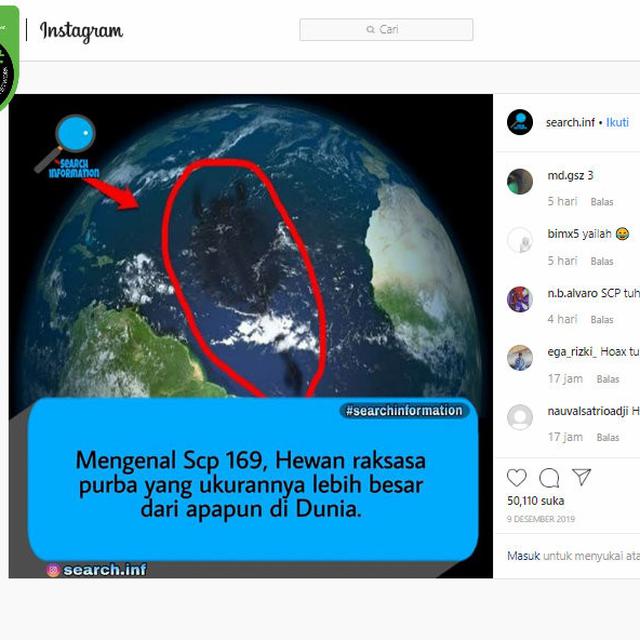
Task: Reply to bimx5 comment with Balas
Action: point(602,261)
